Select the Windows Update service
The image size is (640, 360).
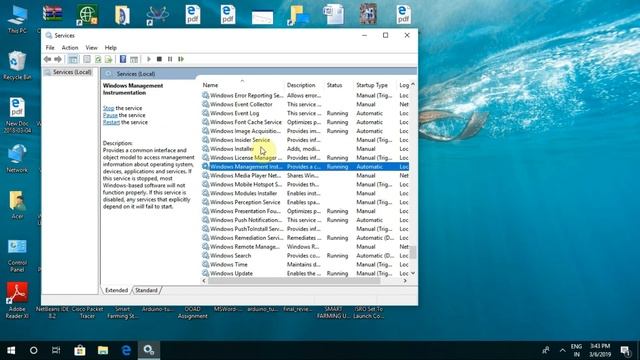[x=305, y=273]
